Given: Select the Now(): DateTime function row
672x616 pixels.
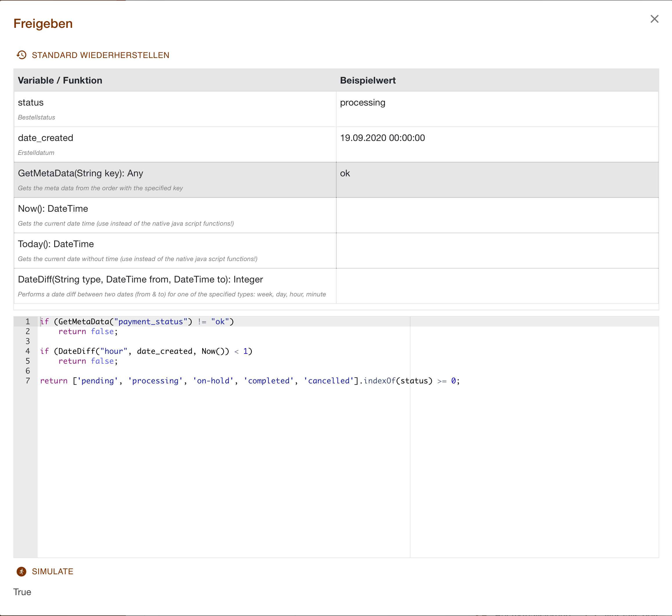Looking at the screenshot, I should (336, 215).
